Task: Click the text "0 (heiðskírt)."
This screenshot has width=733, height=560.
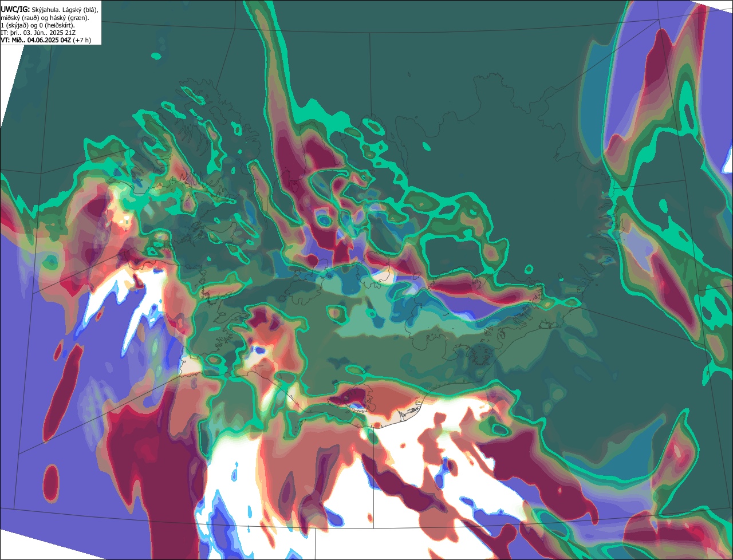Action: 57,26
